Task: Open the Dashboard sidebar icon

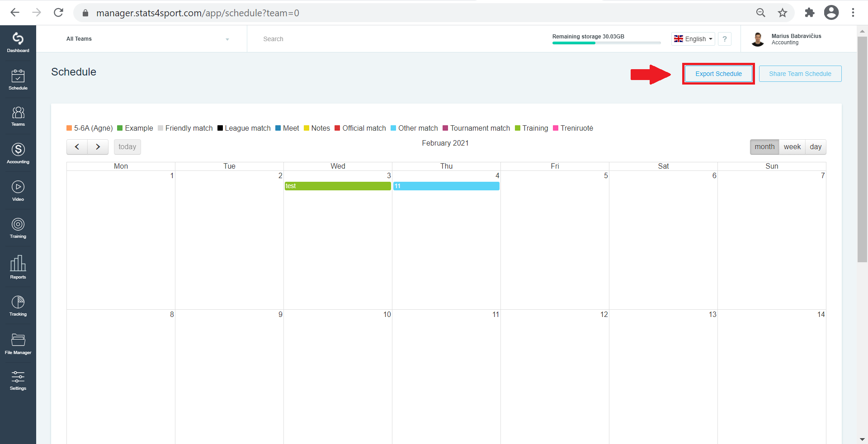Action: click(18, 43)
